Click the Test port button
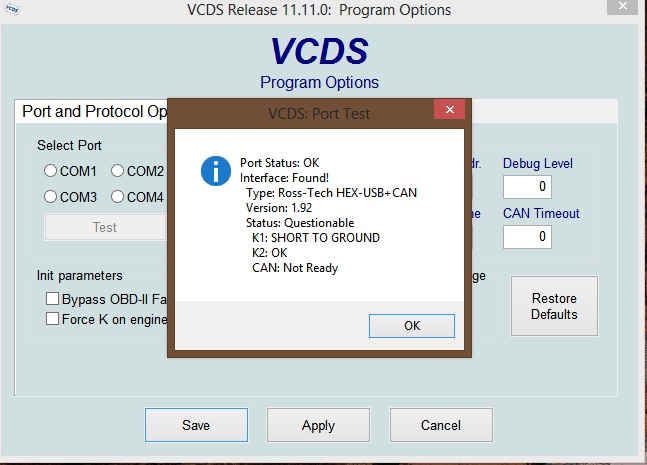 105,227
